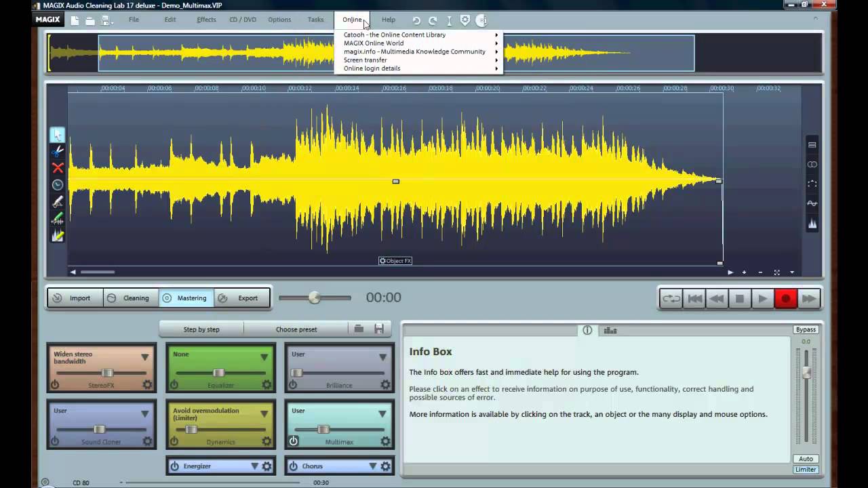Undo the last action
The height and width of the screenshot is (488, 868).
tap(416, 20)
